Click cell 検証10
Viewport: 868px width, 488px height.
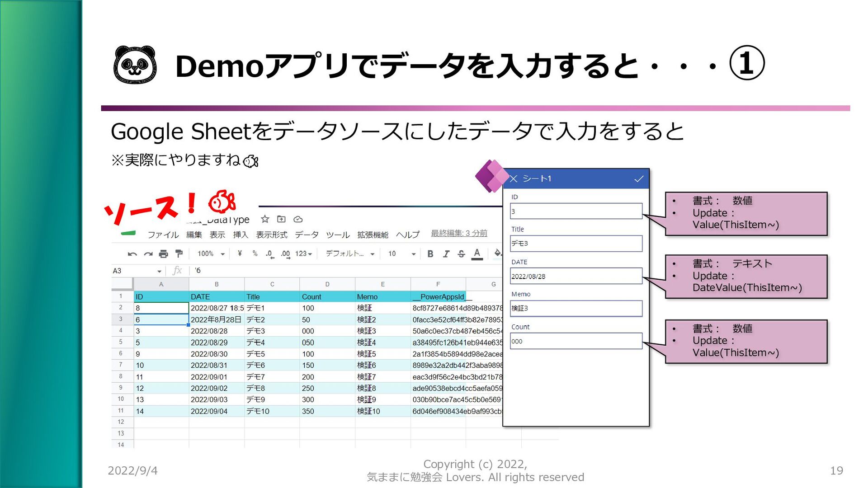[x=383, y=411]
